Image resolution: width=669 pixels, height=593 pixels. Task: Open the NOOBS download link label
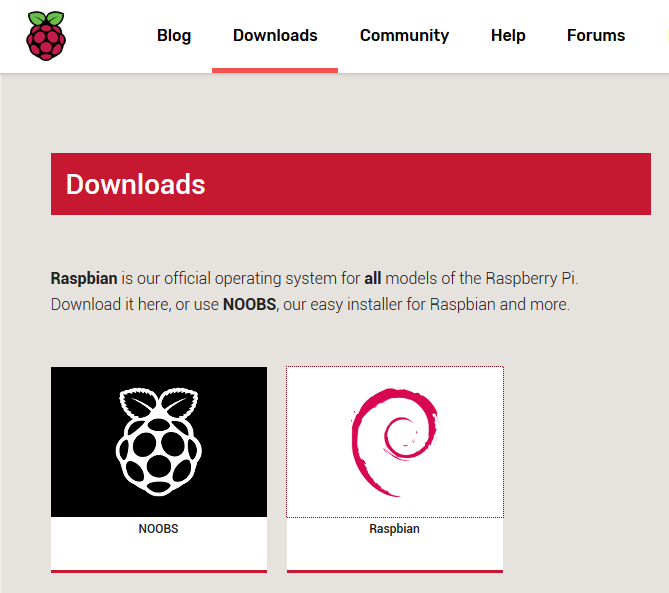tap(158, 529)
